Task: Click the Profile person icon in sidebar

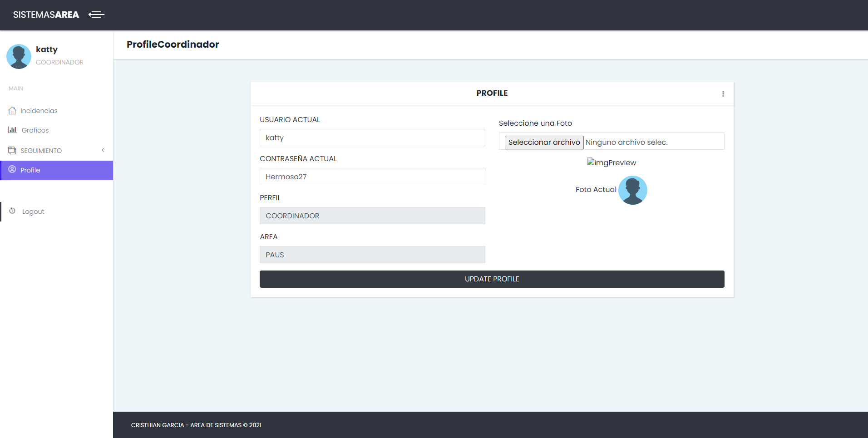Action: pyautogui.click(x=12, y=170)
